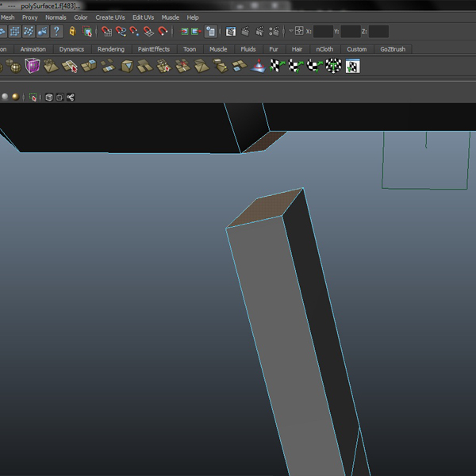This screenshot has height=476, width=476.
Task: Toggle Snap to curves magnet icon
Action: point(121,31)
